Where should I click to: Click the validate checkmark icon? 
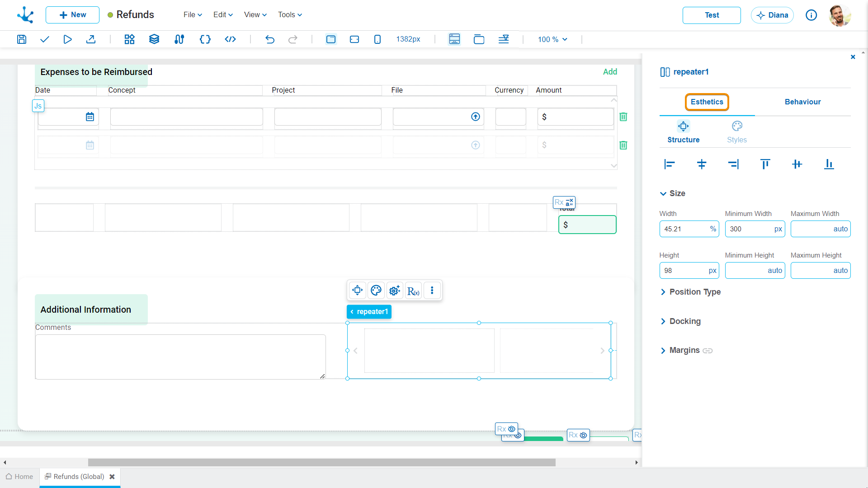pos(44,39)
